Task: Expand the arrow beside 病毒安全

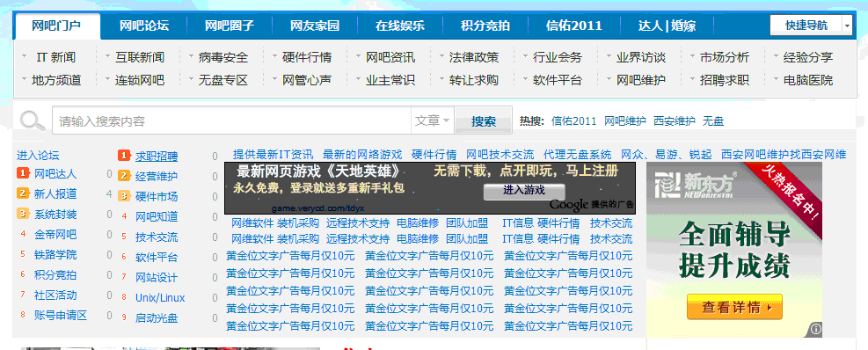Action: (191, 56)
